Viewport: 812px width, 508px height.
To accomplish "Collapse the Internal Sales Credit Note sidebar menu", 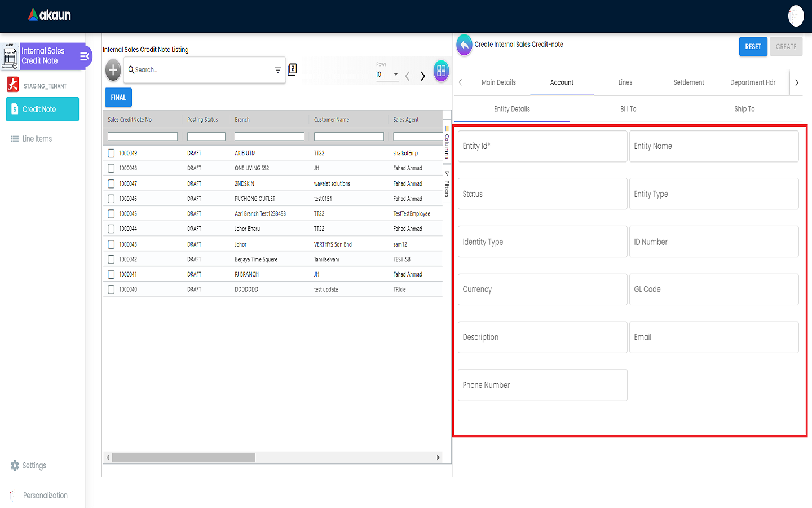I will pos(85,56).
